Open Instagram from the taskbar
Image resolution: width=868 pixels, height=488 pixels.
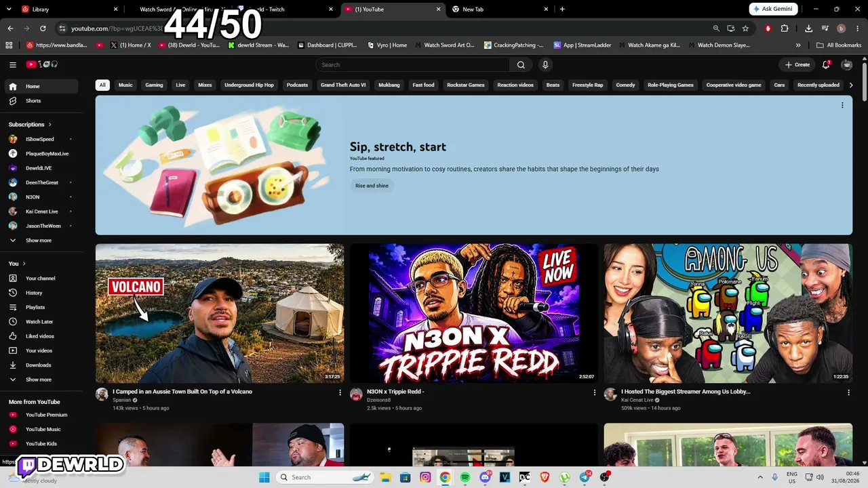[x=425, y=477]
